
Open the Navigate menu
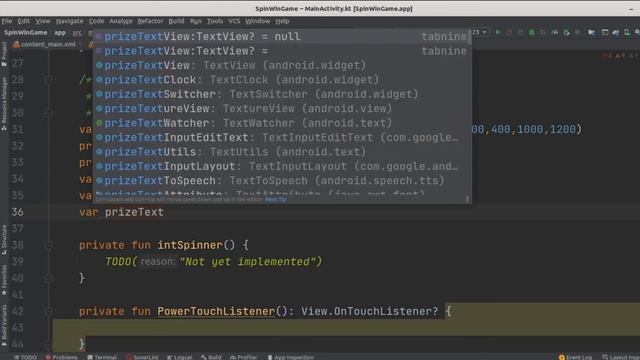tap(69, 21)
